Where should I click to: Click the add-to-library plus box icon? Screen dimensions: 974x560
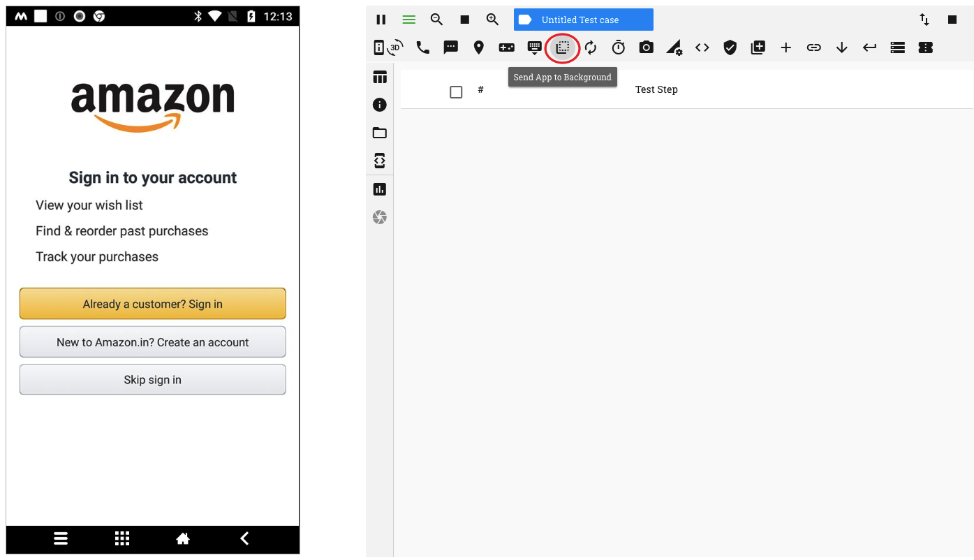758,47
